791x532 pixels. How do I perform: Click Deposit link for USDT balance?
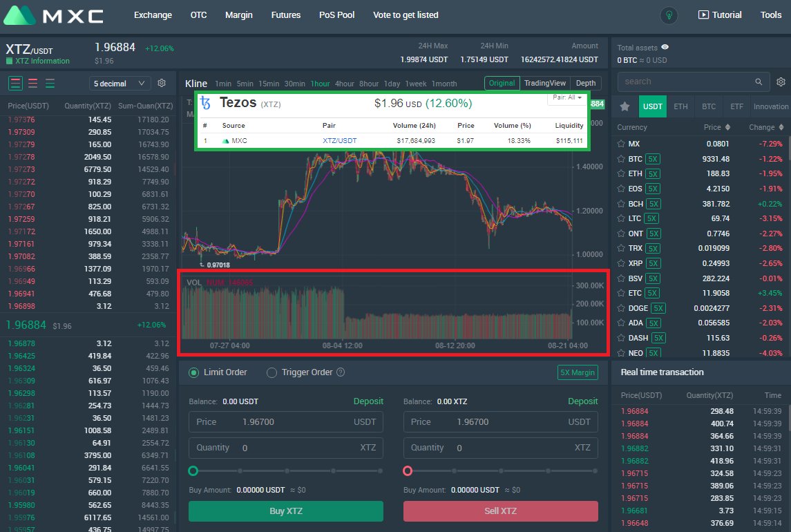click(x=368, y=401)
